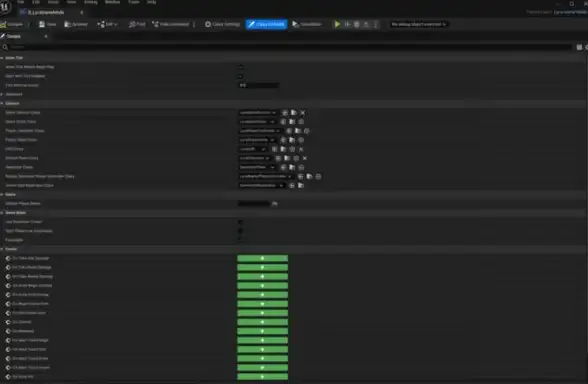The width and height of the screenshot is (588, 384).
Task: Browse to the Game State Class asset in Content Browser
Action: [x=292, y=122]
